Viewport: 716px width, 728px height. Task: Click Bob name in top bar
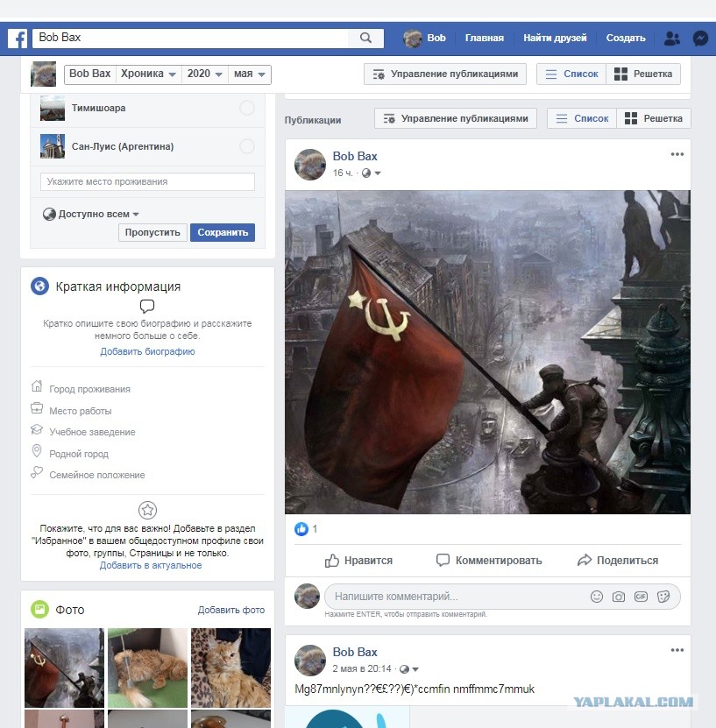(436, 38)
